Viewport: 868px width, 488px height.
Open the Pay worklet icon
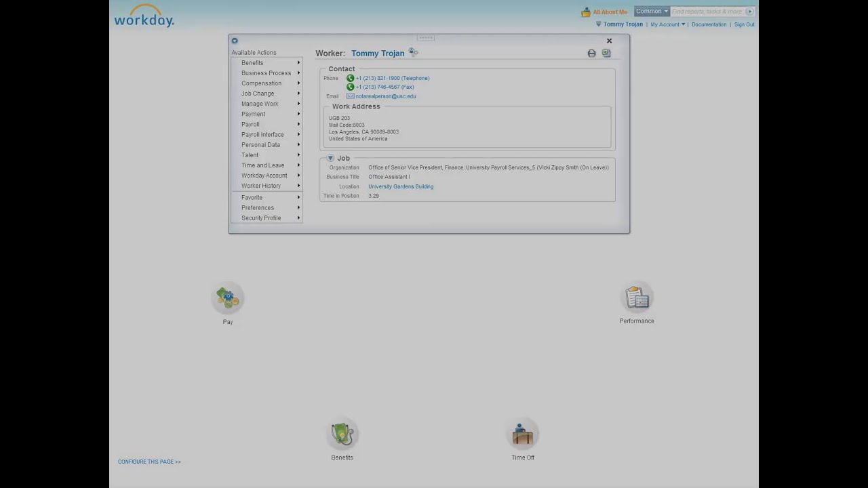228,298
